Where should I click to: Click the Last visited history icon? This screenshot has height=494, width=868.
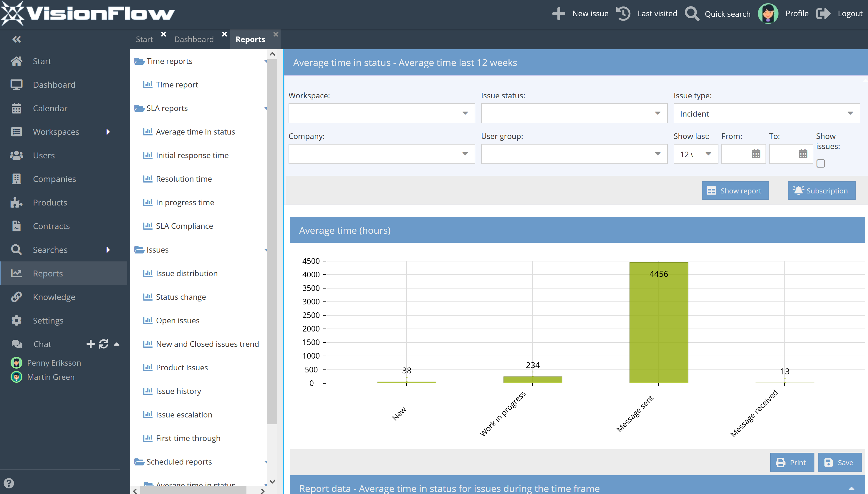(623, 14)
